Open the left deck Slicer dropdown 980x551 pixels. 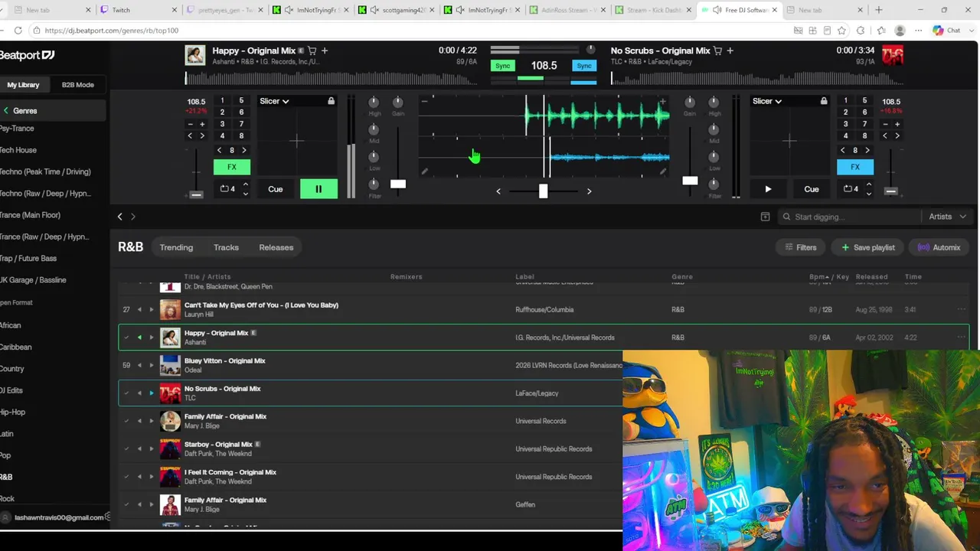pyautogui.click(x=274, y=101)
